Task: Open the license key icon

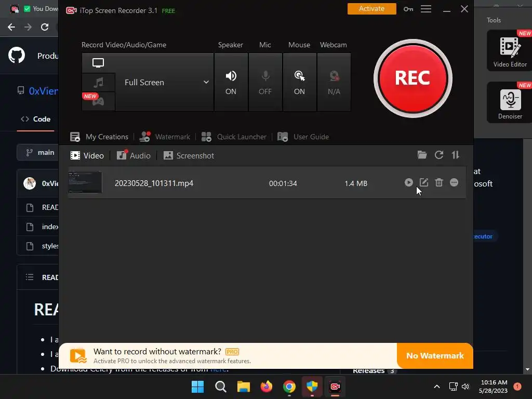Action: 408,9
